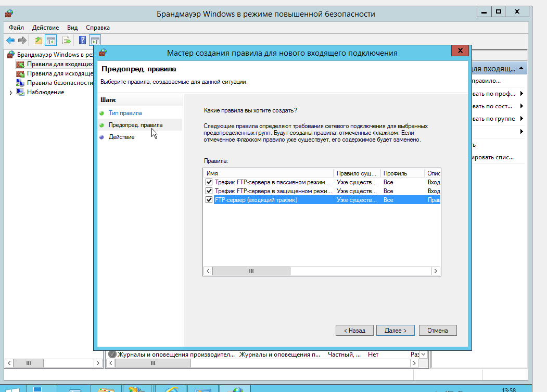Click the taskbar clock
This screenshot has height=392, width=547.
[x=508, y=389]
